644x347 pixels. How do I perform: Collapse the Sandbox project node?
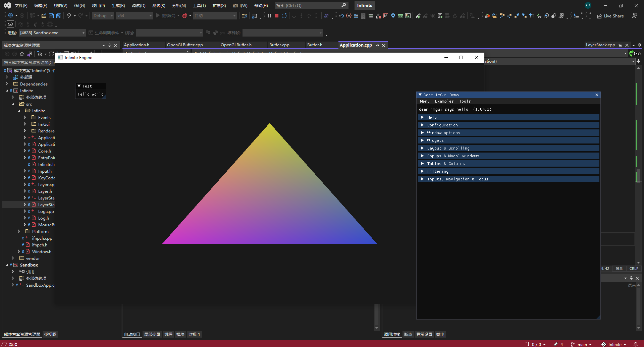click(7, 265)
